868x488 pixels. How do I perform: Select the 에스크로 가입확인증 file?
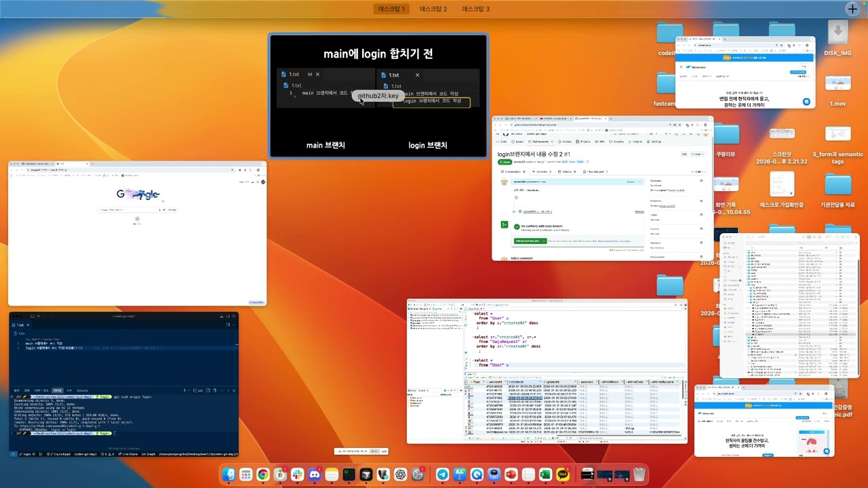coord(782,190)
